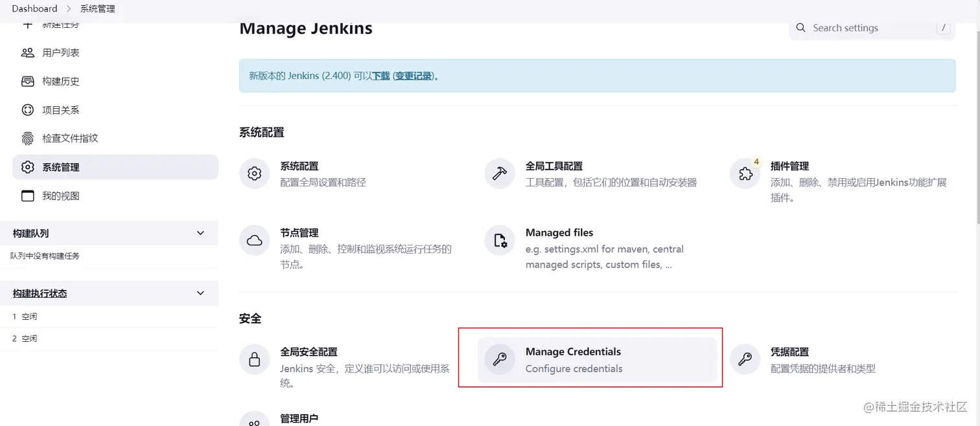Go to 用户列表 in sidebar

pos(115,52)
